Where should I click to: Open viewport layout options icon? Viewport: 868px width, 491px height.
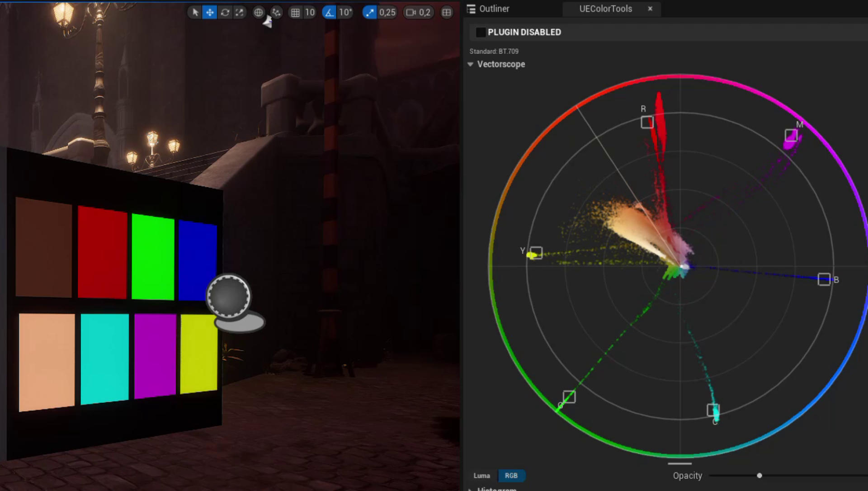447,12
